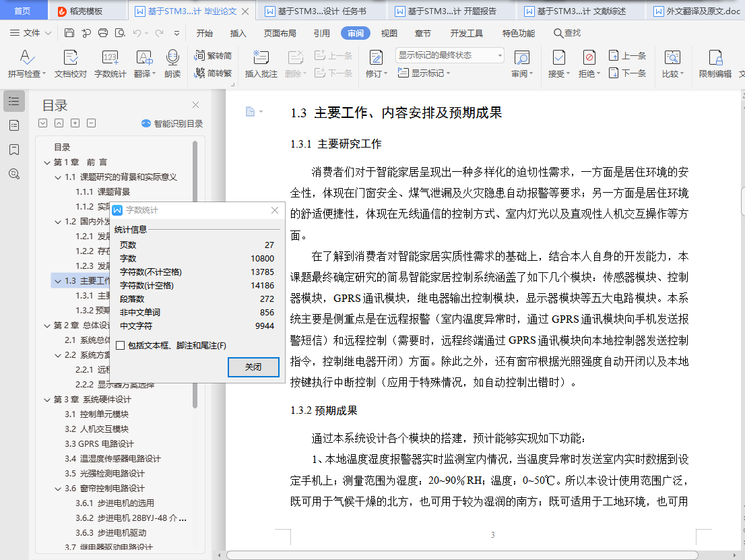Close the 毕业论文 document tab

tap(245, 11)
